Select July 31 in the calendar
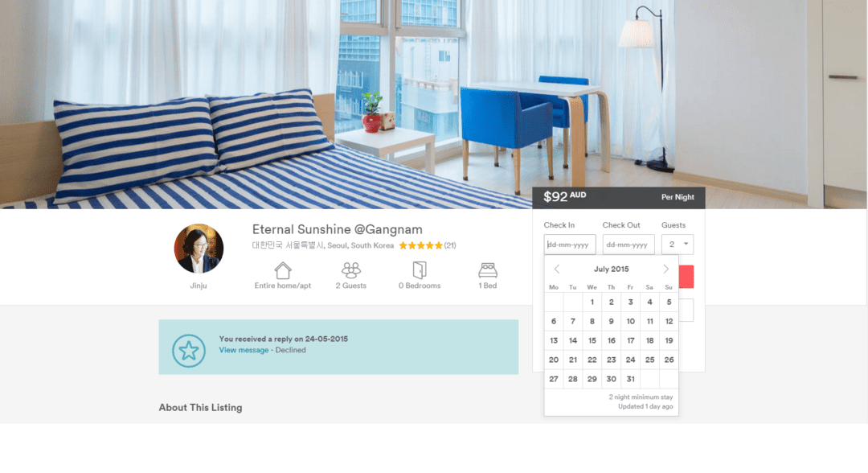This screenshot has width=868, height=473. click(631, 379)
